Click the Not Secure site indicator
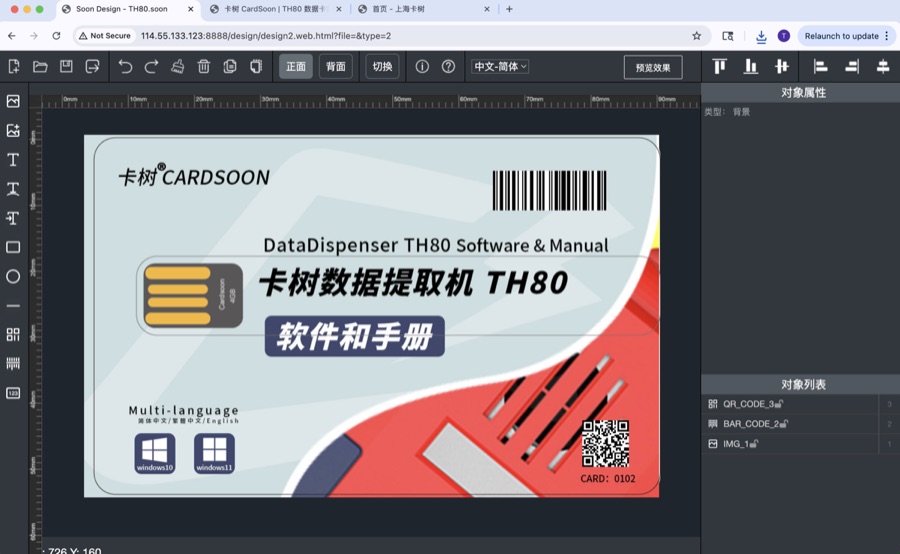 point(105,36)
